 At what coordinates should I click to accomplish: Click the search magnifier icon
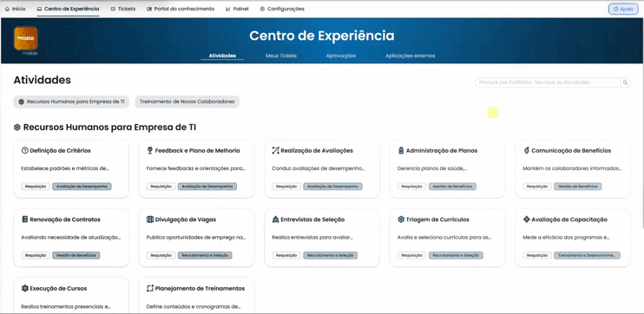625,82
